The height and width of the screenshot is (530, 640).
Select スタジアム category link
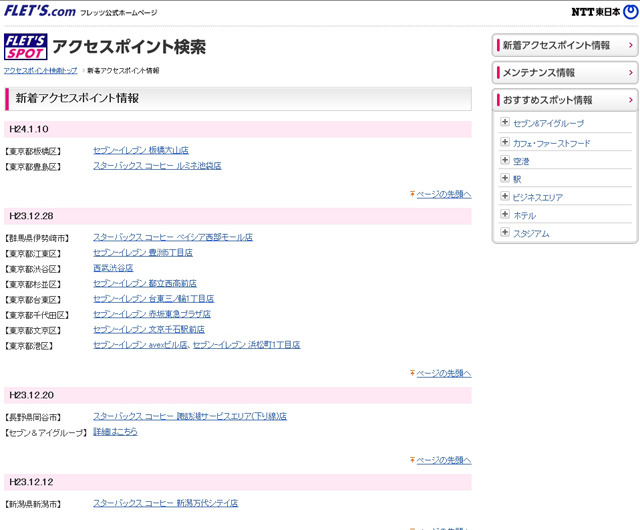click(x=531, y=234)
